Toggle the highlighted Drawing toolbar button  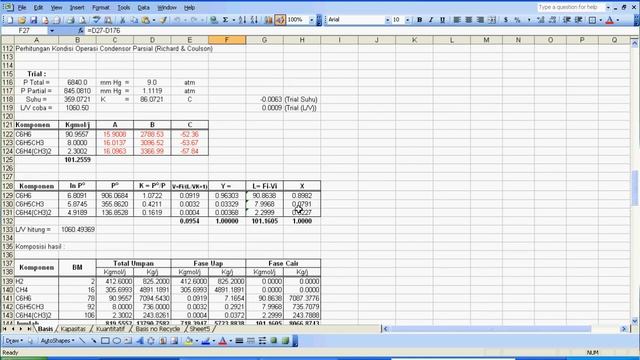(x=280, y=20)
